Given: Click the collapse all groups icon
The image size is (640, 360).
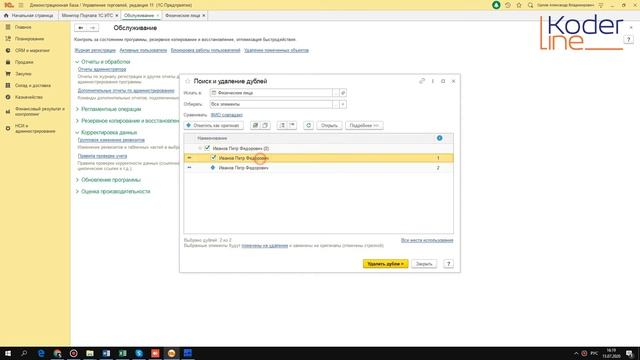Looking at the screenshot, I should coord(292,125).
